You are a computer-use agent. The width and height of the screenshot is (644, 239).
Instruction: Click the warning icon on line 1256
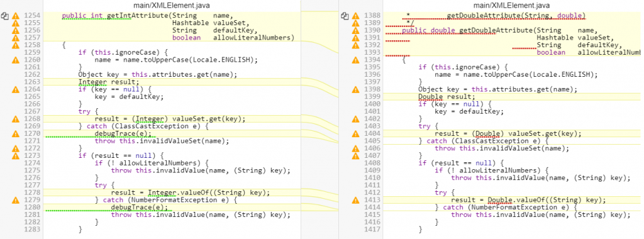pyautogui.click(x=16, y=31)
